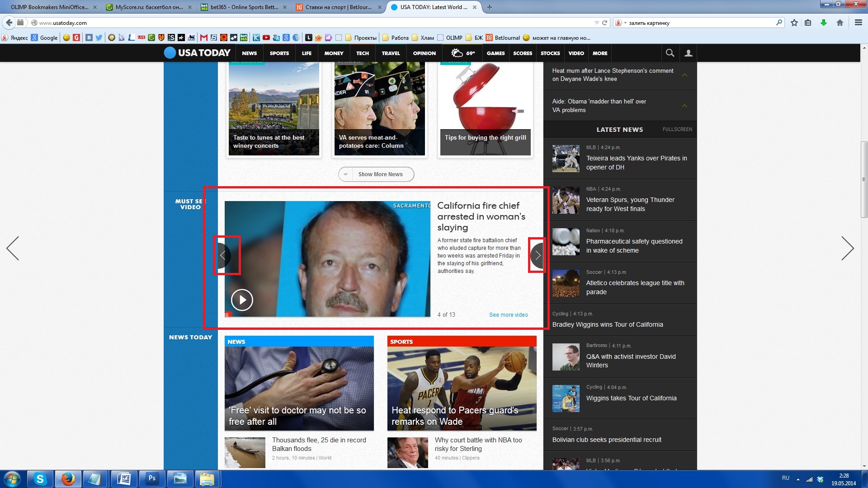Click the bookmark star icon in toolbar

(794, 23)
